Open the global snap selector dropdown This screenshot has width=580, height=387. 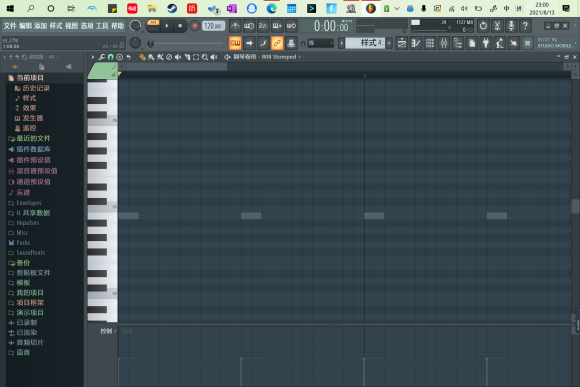(x=321, y=43)
